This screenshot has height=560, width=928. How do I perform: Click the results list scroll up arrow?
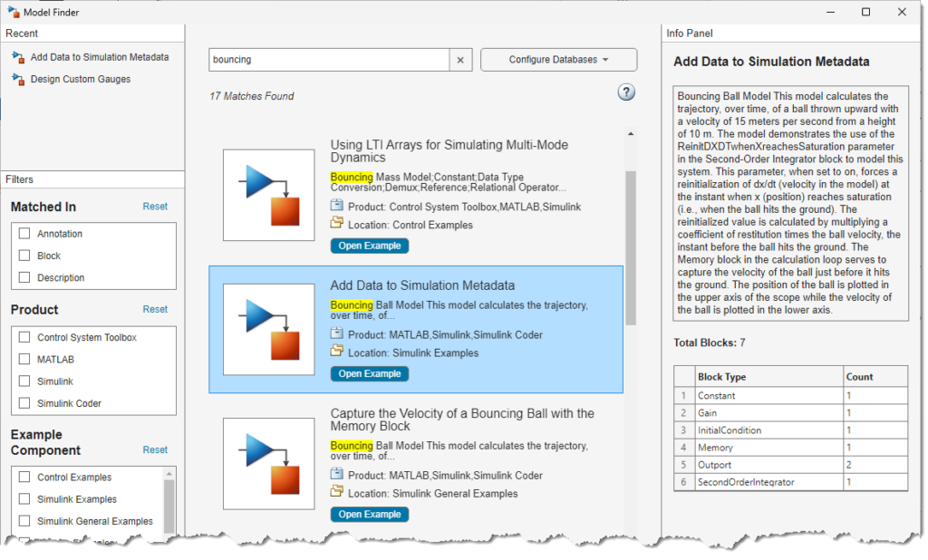click(631, 134)
